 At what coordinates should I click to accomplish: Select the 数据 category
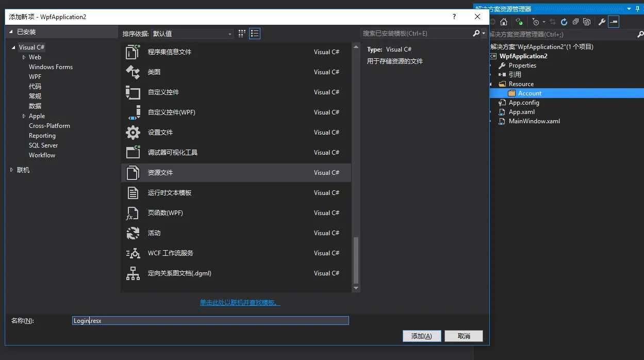click(x=35, y=106)
